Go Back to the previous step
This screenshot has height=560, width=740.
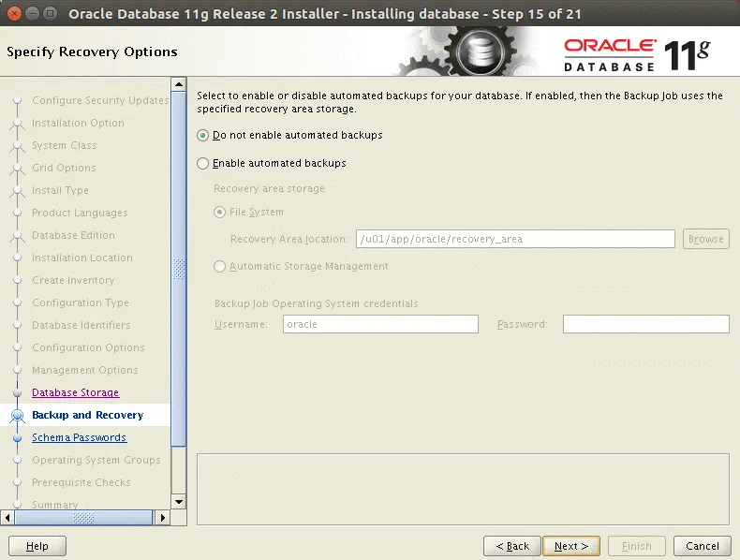pos(511,546)
